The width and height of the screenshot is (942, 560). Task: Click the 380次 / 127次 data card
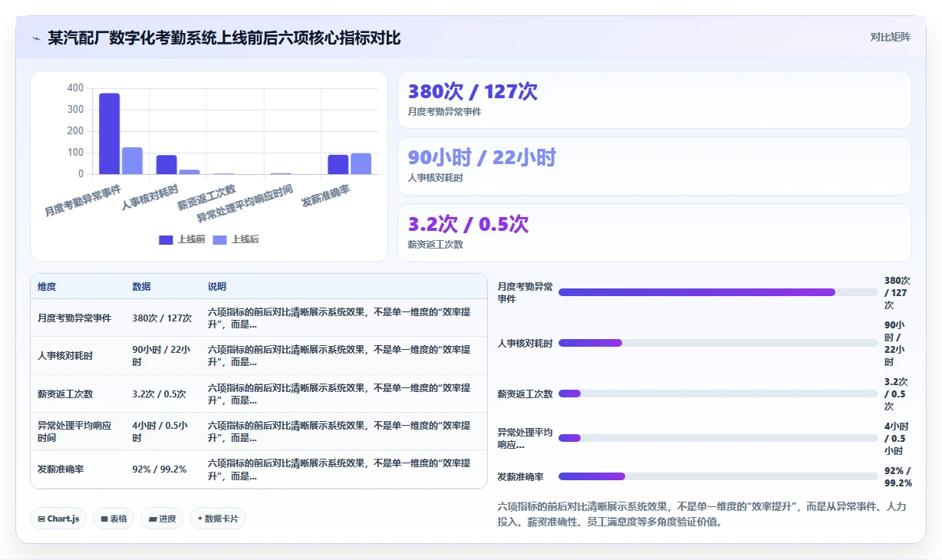coord(654,100)
